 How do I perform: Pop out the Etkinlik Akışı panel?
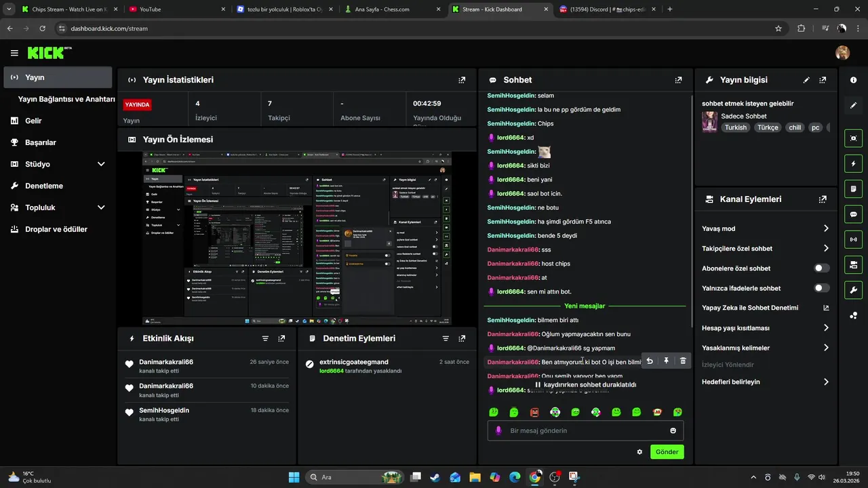tap(281, 338)
